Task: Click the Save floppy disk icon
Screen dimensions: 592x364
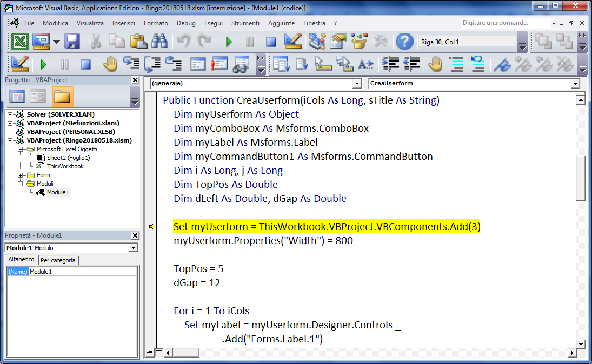Action: [x=72, y=42]
